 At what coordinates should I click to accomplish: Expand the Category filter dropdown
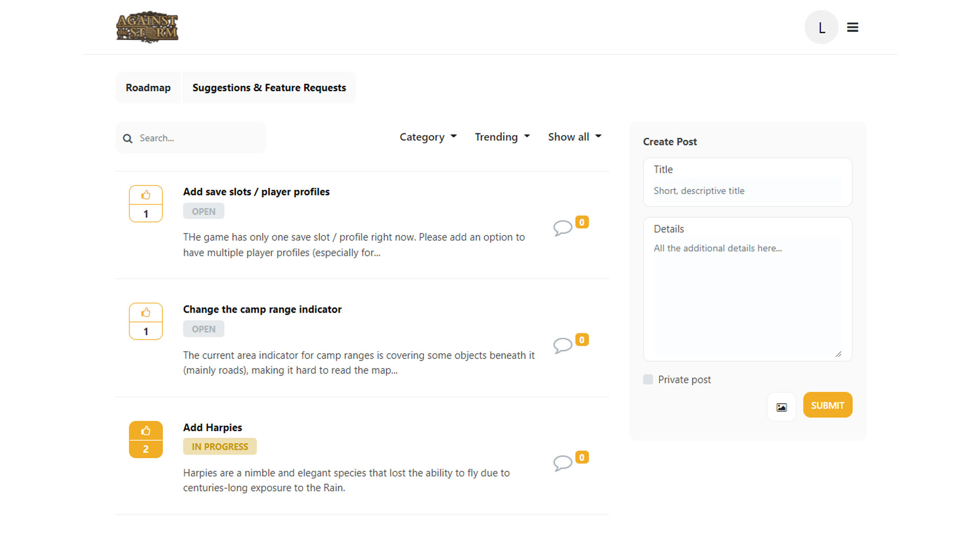point(428,137)
